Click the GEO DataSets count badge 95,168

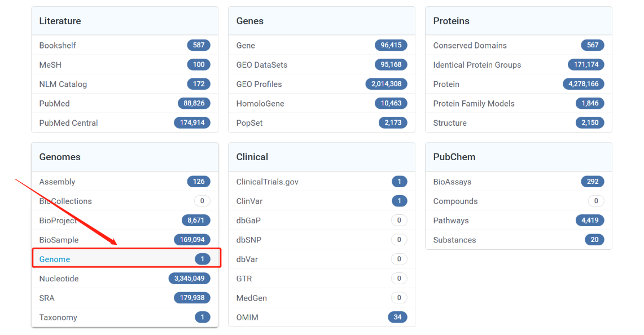[x=391, y=65]
